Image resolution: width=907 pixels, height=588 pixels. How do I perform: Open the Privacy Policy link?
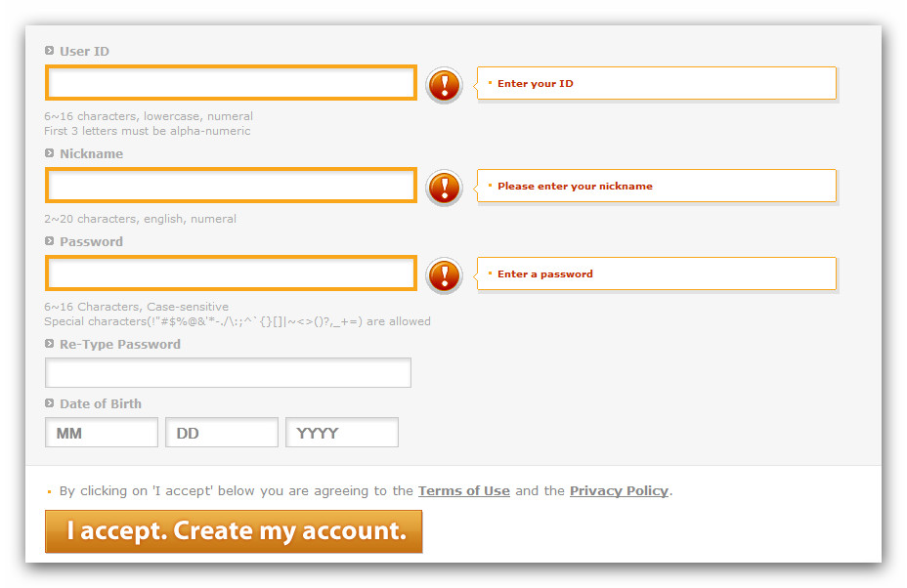pos(619,491)
